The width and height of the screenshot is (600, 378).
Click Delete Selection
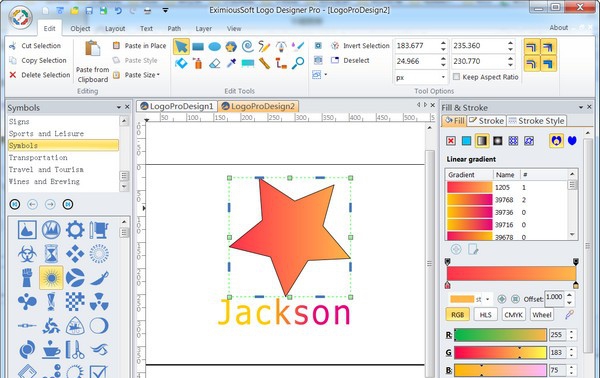[x=40, y=75]
